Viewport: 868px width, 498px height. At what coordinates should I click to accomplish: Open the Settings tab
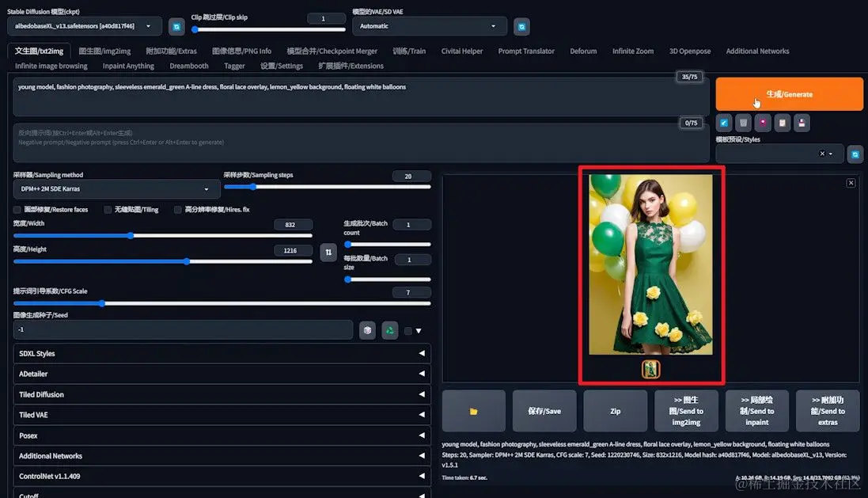click(x=281, y=66)
